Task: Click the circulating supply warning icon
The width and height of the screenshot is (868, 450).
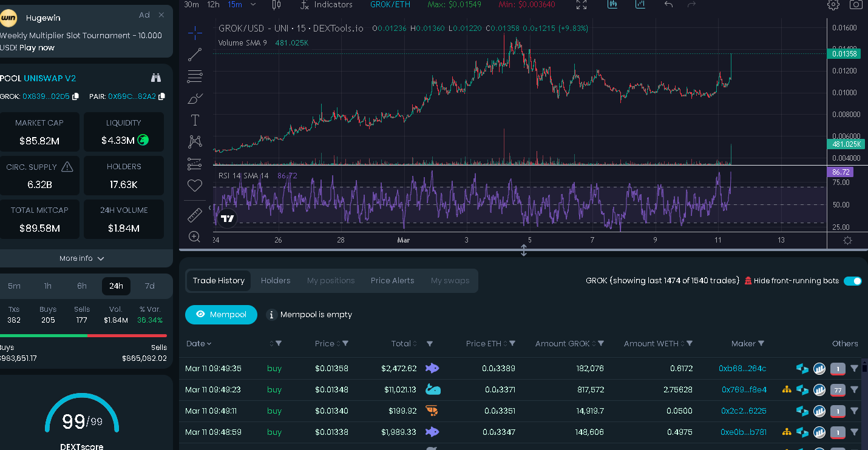Action: 67,166
